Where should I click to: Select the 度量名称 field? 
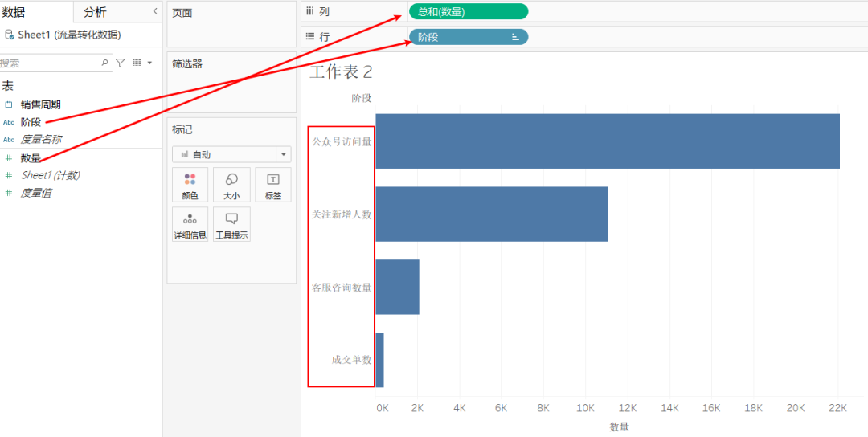[40, 139]
